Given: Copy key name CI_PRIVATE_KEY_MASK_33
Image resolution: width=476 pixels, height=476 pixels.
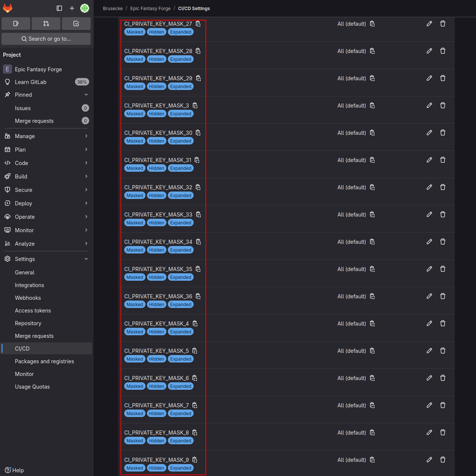Looking at the screenshot, I should pos(198,215).
